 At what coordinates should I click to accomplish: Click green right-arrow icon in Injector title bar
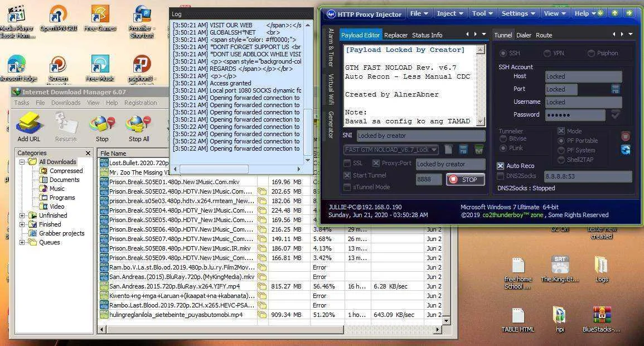629,13
